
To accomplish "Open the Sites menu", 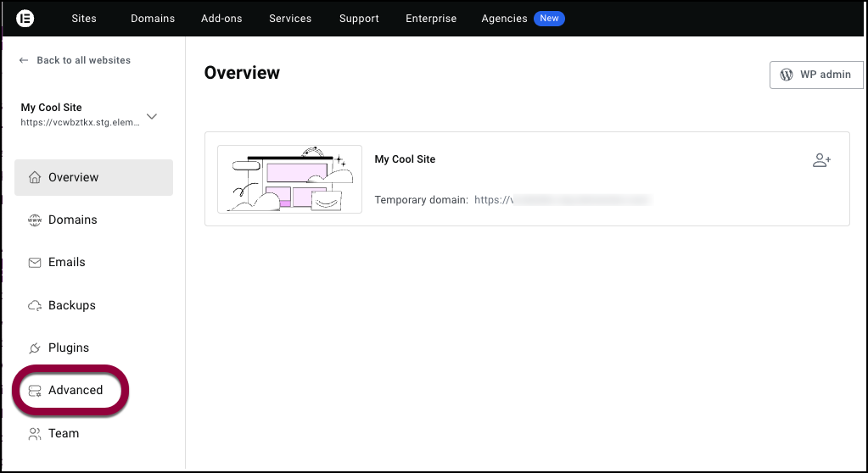I will [x=84, y=19].
